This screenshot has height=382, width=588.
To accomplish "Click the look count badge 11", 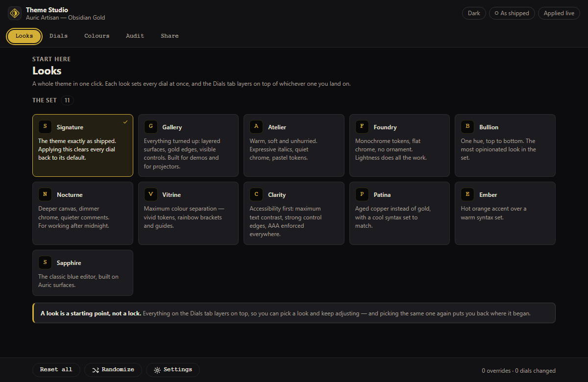I will click(68, 100).
